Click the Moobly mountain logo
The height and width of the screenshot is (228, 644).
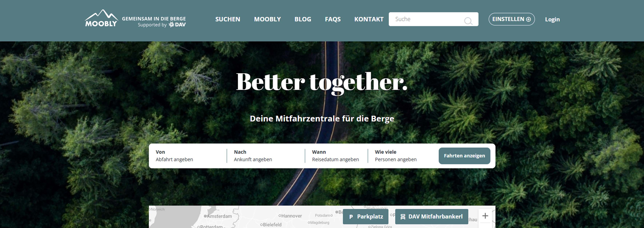pyautogui.click(x=101, y=18)
